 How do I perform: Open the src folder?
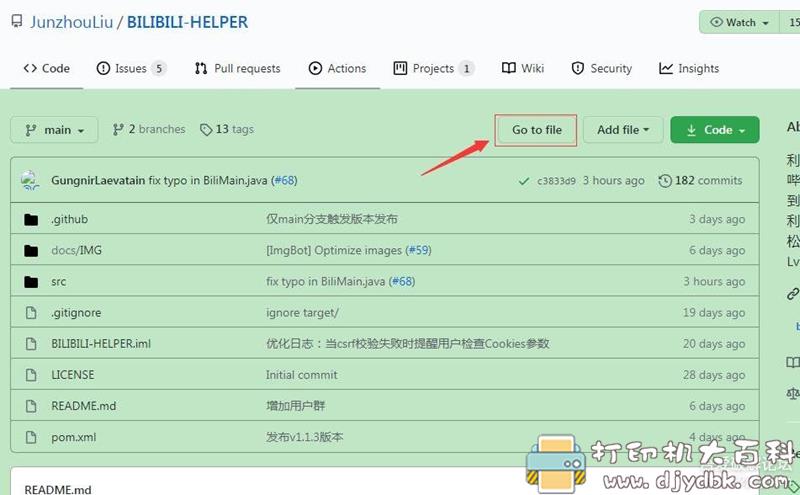pyautogui.click(x=59, y=282)
